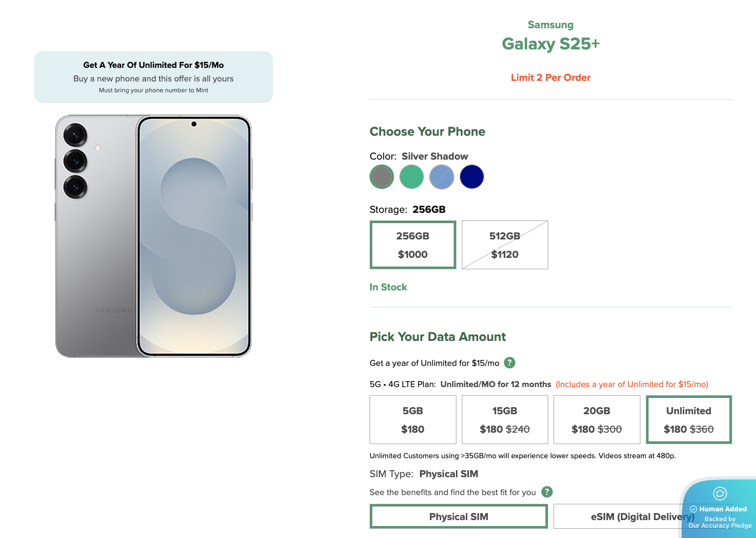Image resolution: width=756 pixels, height=538 pixels.
Task: Pick the light blue crossed-out color swatch
Action: tap(442, 177)
